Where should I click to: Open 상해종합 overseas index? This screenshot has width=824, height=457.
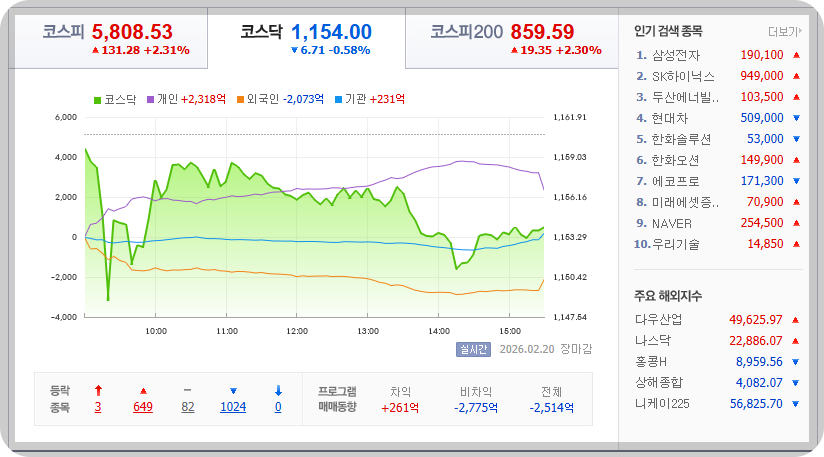(x=659, y=382)
